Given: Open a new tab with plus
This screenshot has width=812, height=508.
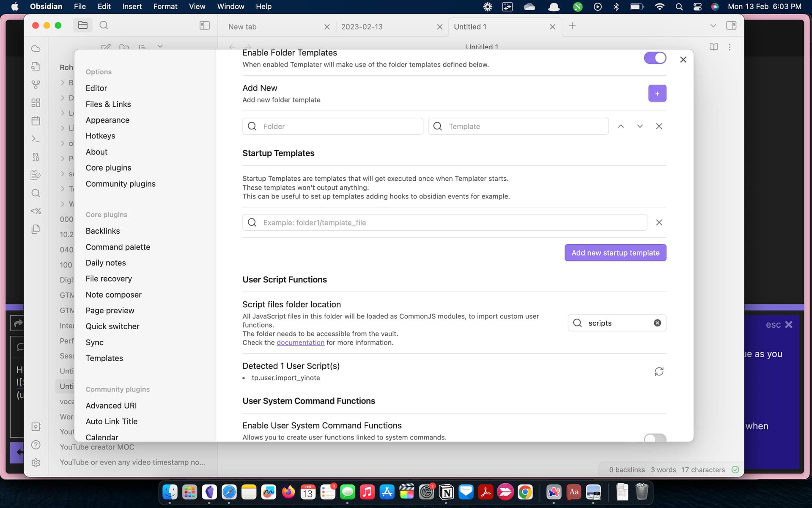Looking at the screenshot, I should pyautogui.click(x=572, y=26).
